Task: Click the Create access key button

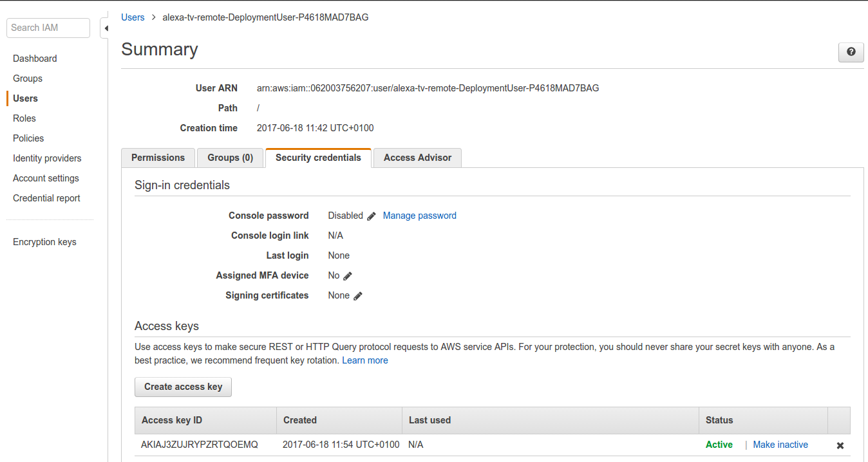Action: (183, 387)
